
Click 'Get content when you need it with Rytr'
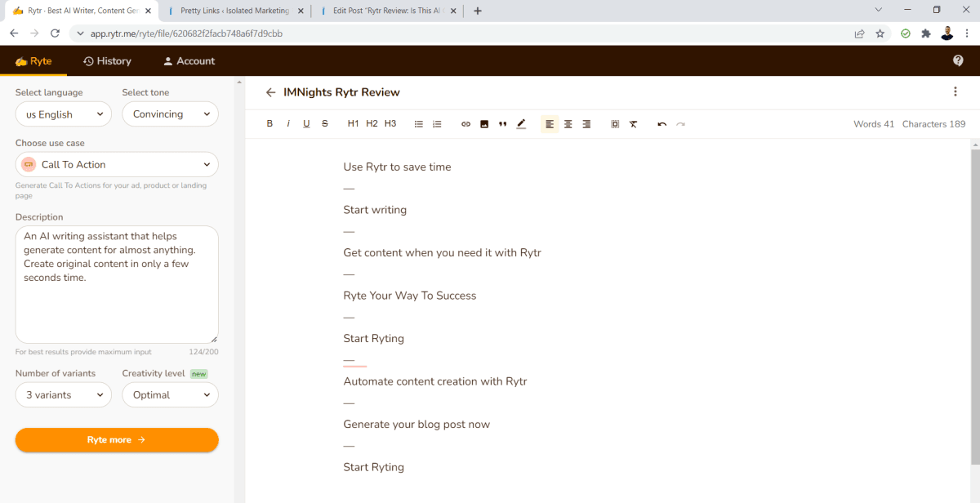point(442,252)
